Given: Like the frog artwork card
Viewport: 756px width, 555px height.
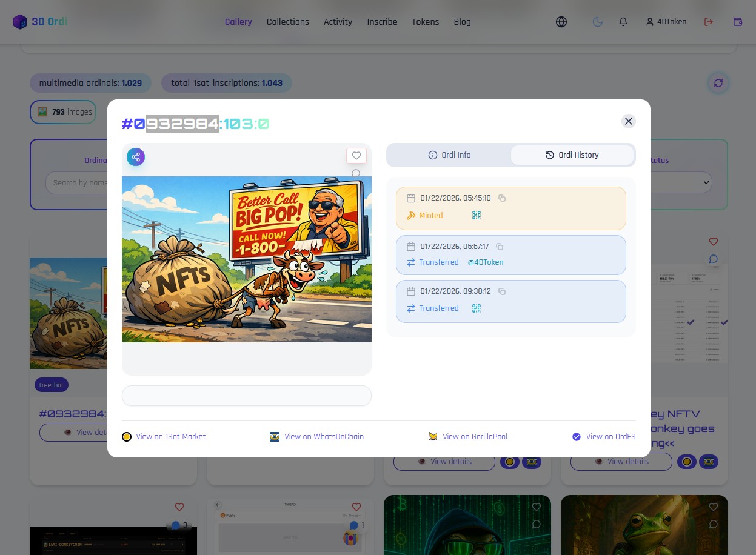Looking at the screenshot, I should pos(714,507).
